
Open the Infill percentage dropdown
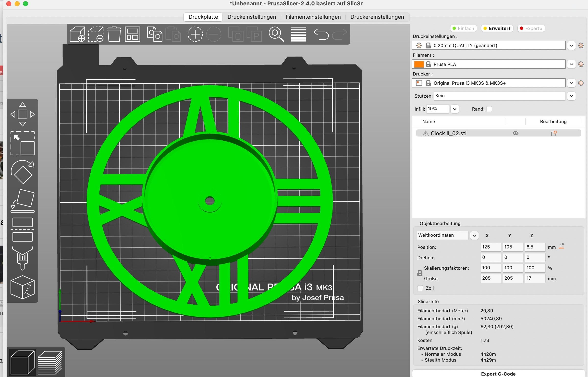455,109
